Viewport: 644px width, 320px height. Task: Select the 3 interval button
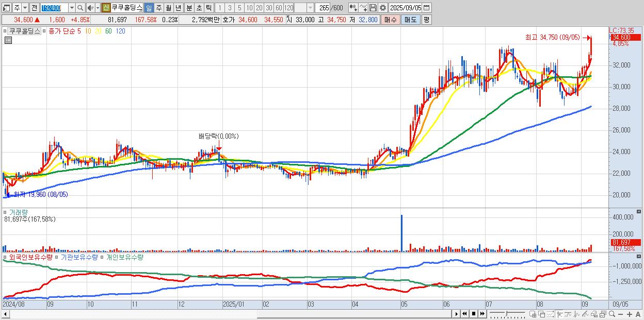pos(230,8)
